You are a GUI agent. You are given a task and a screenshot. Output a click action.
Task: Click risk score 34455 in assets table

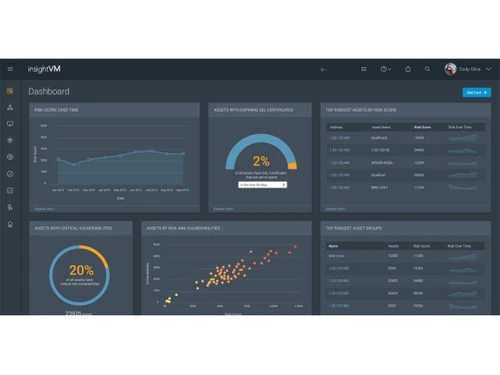tap(419, 150)
